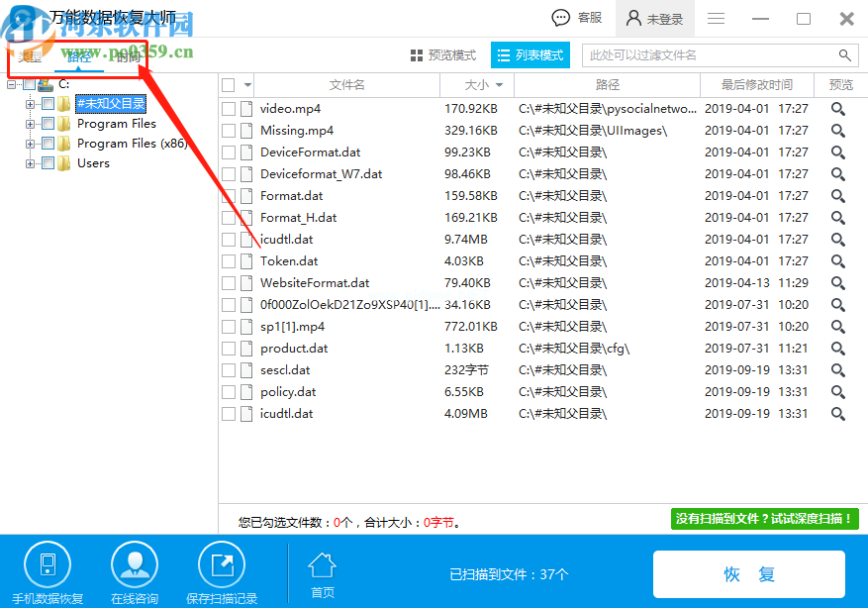The height and width of the screenshot is (608, 868).
Task: Expand the Users tree node
Action: tap(31, 163)
